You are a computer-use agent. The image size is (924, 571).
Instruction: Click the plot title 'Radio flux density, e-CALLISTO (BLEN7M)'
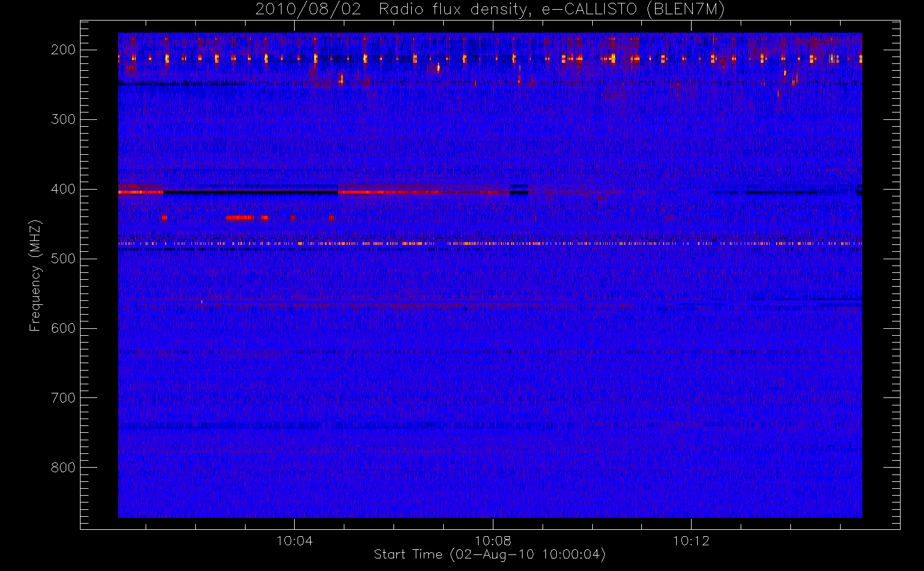tap(552, 10)
